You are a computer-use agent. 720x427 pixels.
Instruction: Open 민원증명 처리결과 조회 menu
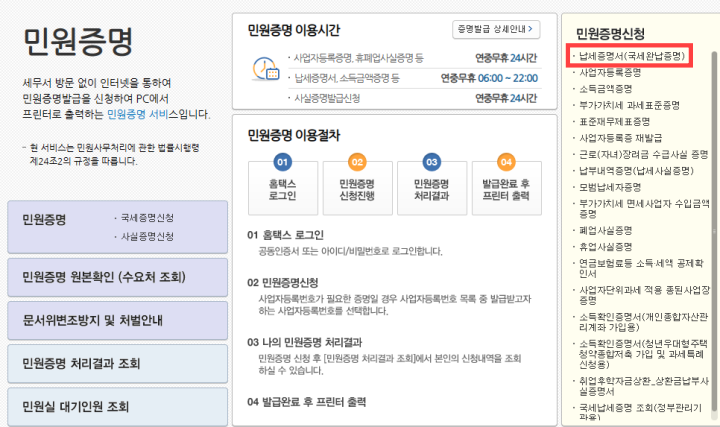pos(118,364)
